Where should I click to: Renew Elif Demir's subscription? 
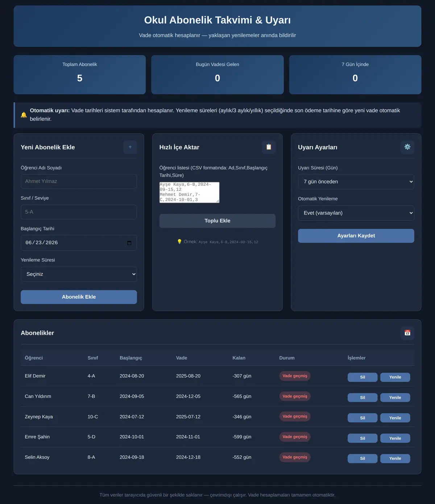(x=395, y=377)
